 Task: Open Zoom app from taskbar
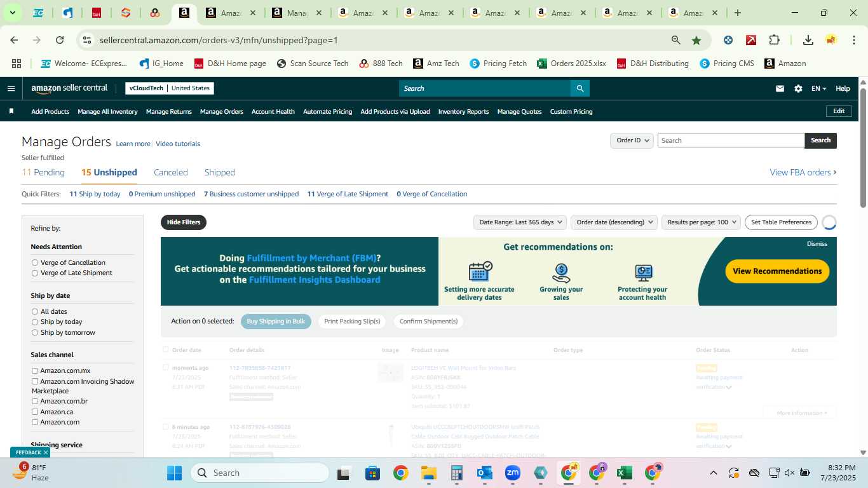513,473
